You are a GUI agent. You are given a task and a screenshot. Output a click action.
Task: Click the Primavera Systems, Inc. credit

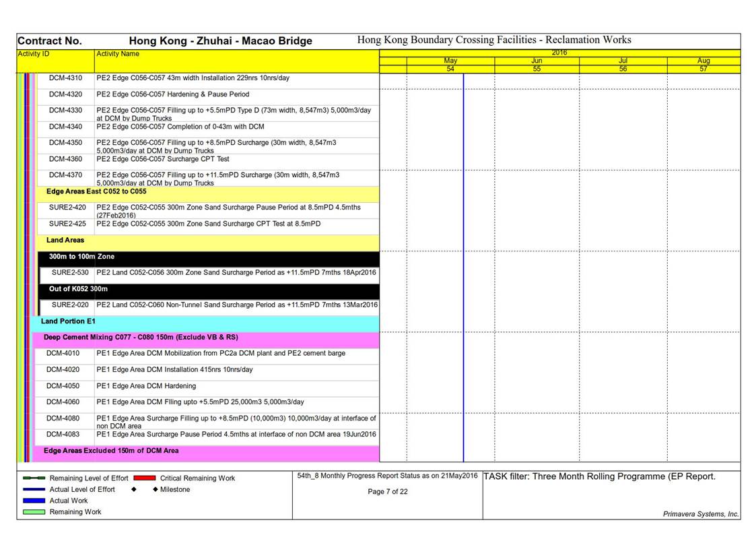701,513
